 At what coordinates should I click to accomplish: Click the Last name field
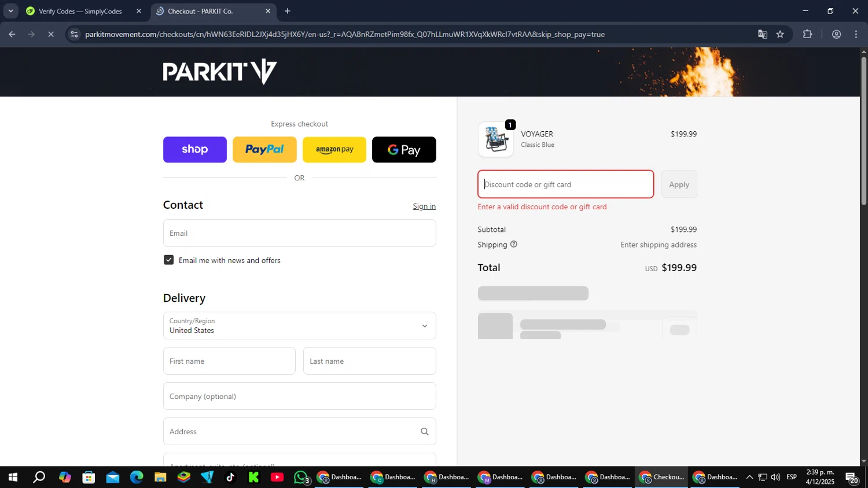pyautogui.click(x=370, y=361)
